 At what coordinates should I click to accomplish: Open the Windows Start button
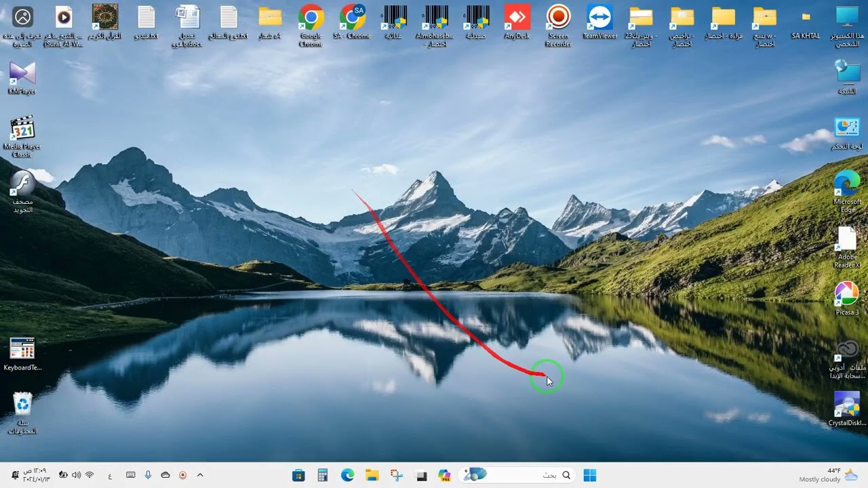tap(590, 475)
